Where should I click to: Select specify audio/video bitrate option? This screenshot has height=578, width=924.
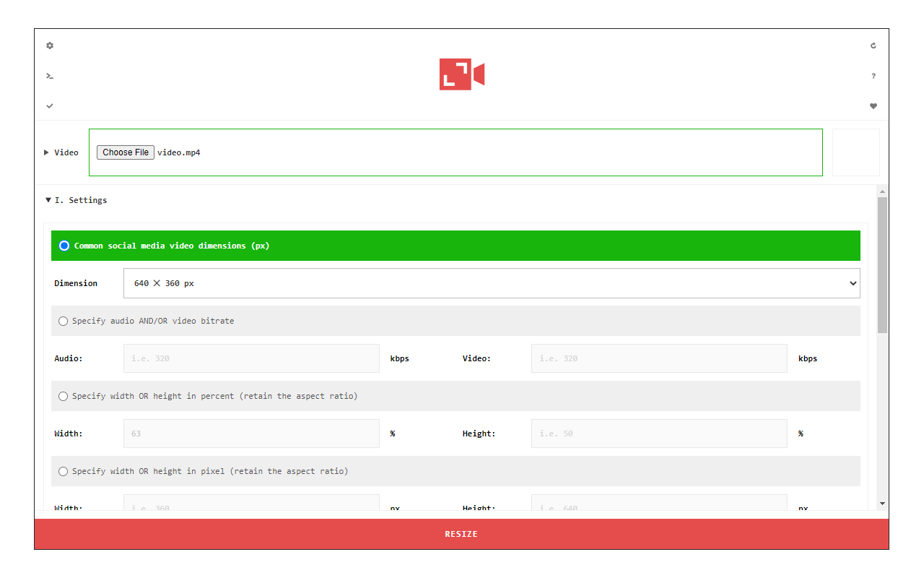(64, 321)
